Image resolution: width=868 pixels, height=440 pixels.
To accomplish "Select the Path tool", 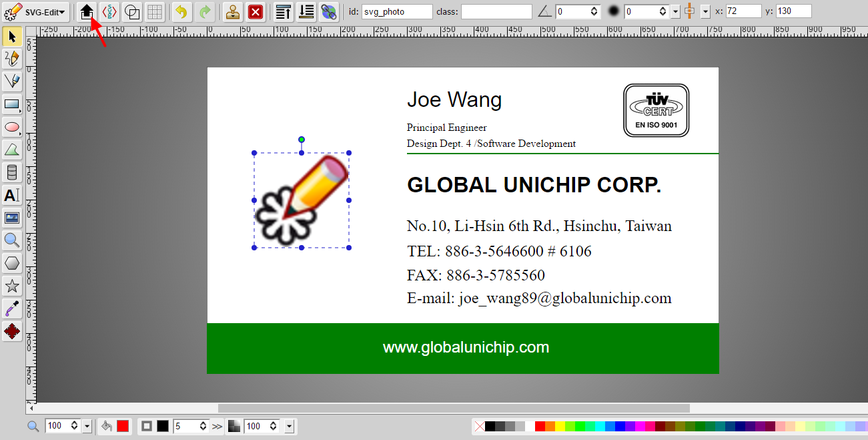I will pos(12,150).
